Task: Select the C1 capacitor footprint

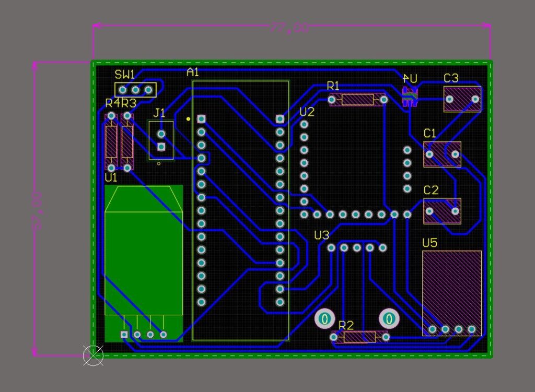Action: tap(442, 154)
